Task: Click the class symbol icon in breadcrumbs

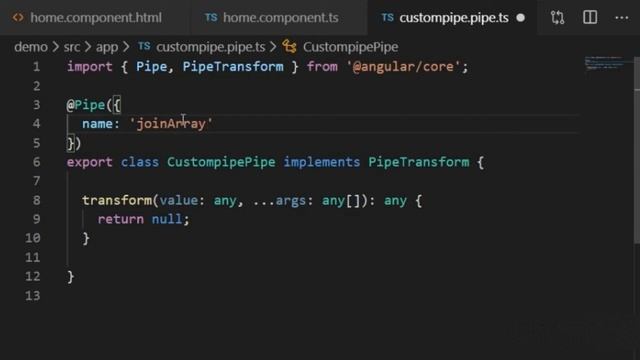Action: (289, 47)
